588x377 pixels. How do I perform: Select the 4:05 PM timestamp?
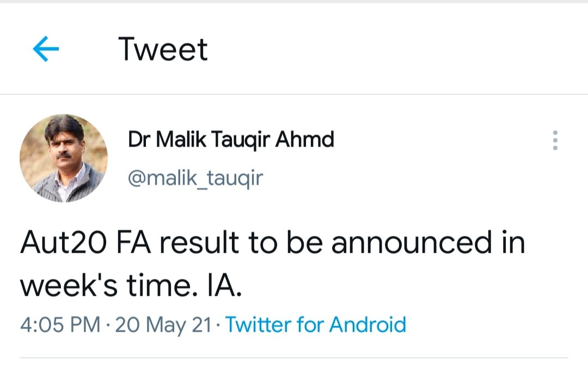coord(60,325)
